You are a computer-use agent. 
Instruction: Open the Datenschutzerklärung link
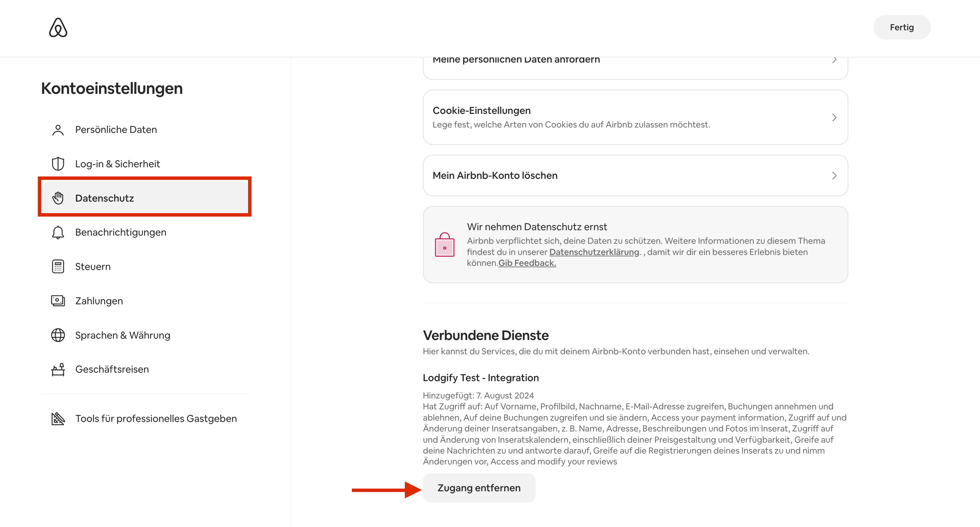click(594, 252)
